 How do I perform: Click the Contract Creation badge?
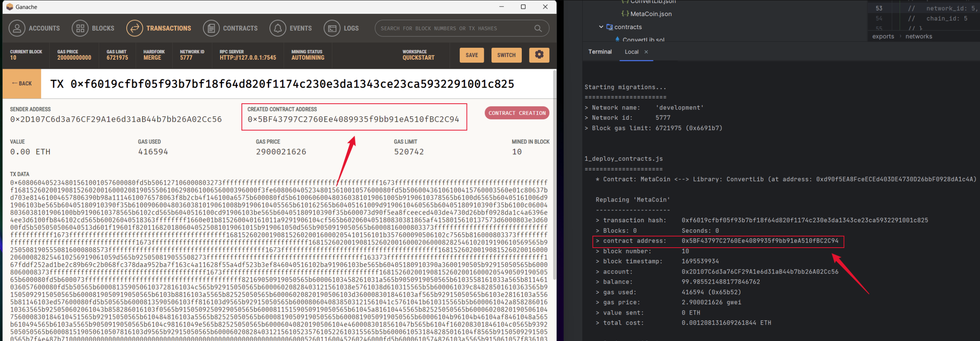coord(517,113)
